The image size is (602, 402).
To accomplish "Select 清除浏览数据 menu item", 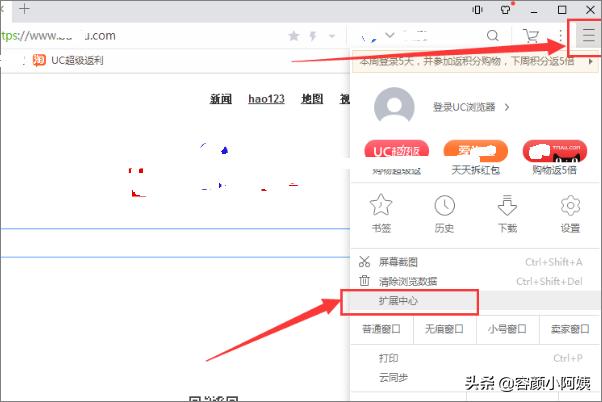I will pyautogui.click(x=408, y=281).
